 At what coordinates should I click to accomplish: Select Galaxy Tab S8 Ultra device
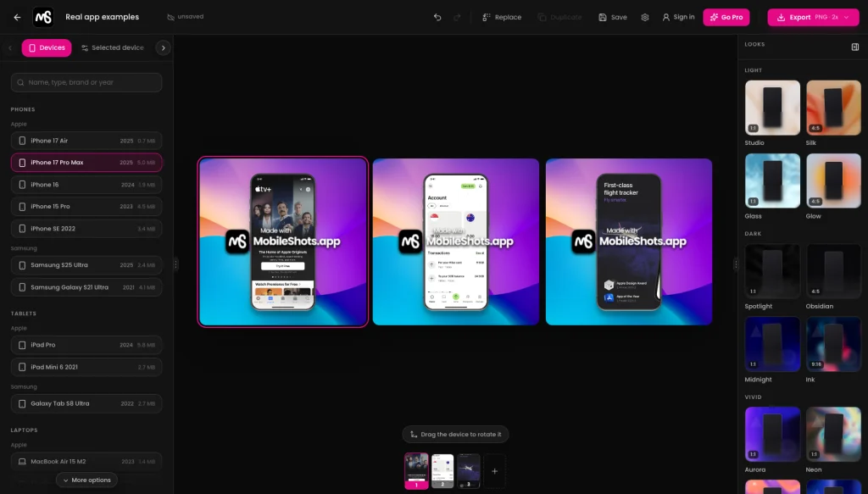pyautogui.click(x=86, y=403)
